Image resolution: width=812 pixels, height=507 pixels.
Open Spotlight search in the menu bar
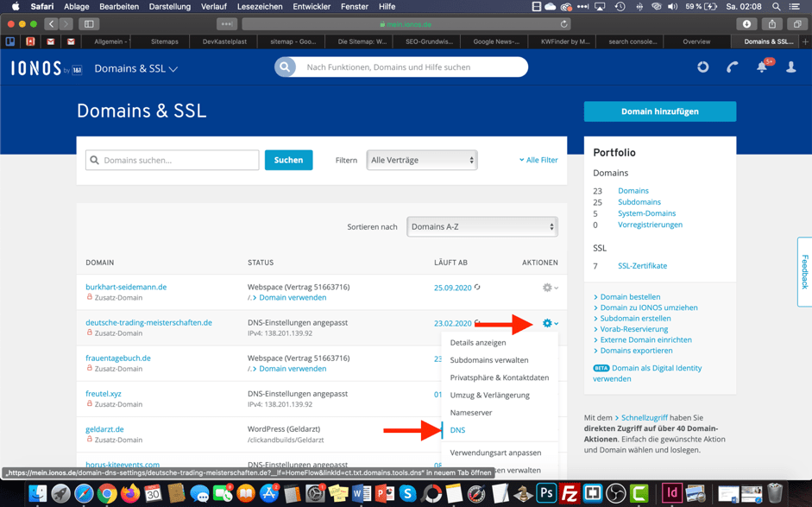(776, 7)
